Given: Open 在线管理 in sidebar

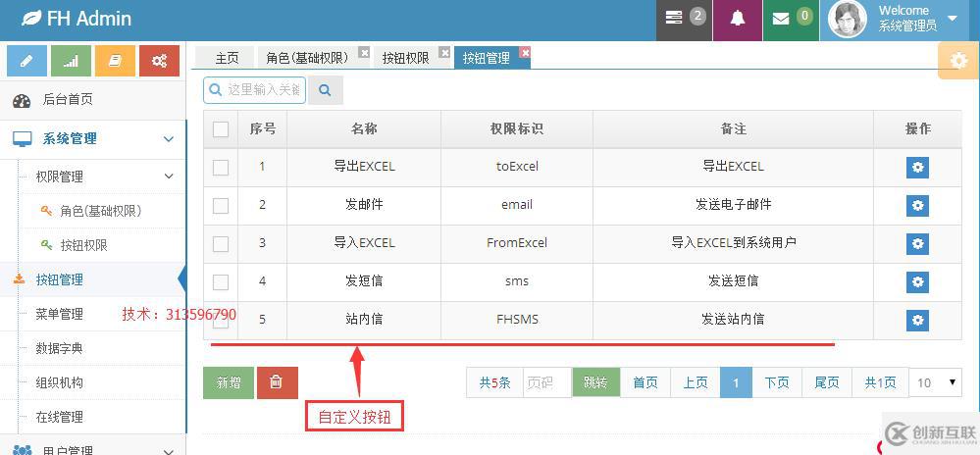Looking at the screenshot, I should click(x=60, y=417).
